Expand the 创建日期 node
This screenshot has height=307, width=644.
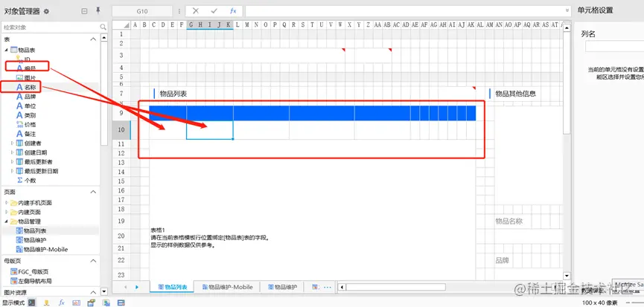[x=13, y=152]
